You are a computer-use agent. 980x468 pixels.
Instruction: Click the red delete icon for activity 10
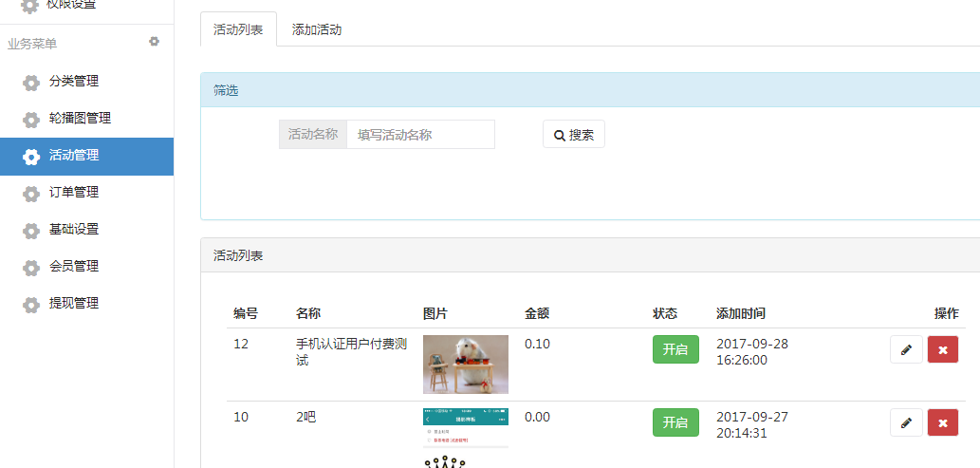tap(942, 422)
